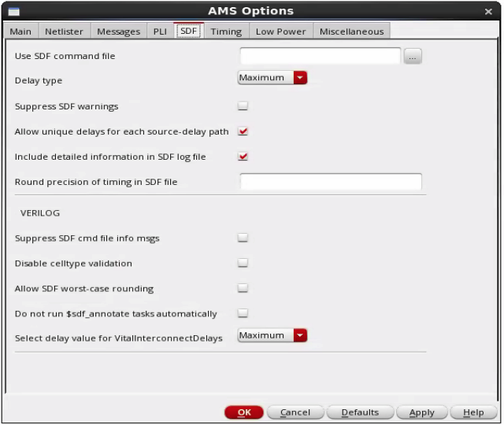Click the window menu icon in title bar
Image resolution: width=504 pixels, height=425 pixels.
click(13, 11)
